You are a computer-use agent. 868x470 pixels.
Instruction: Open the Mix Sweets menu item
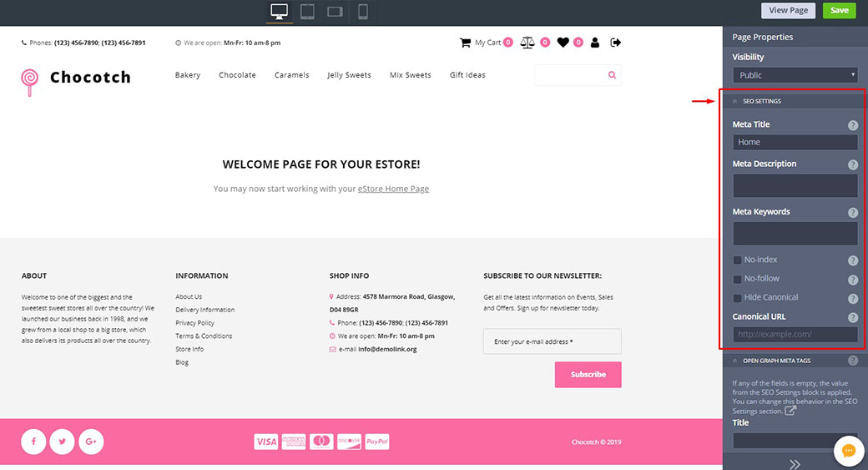[410, 75]
